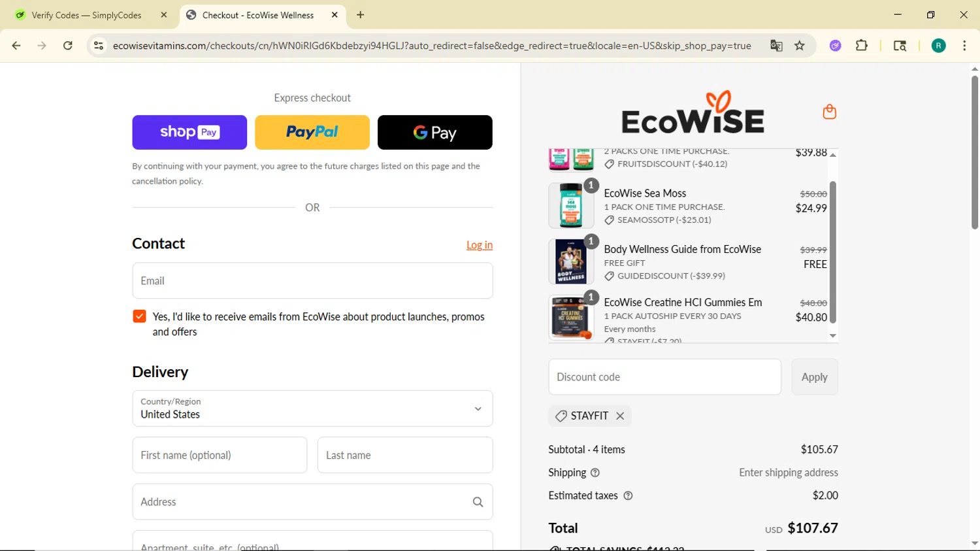Click the FRUITSDISCOUNT tag icon
The image size is (980, 551).
tap(609, 164)
